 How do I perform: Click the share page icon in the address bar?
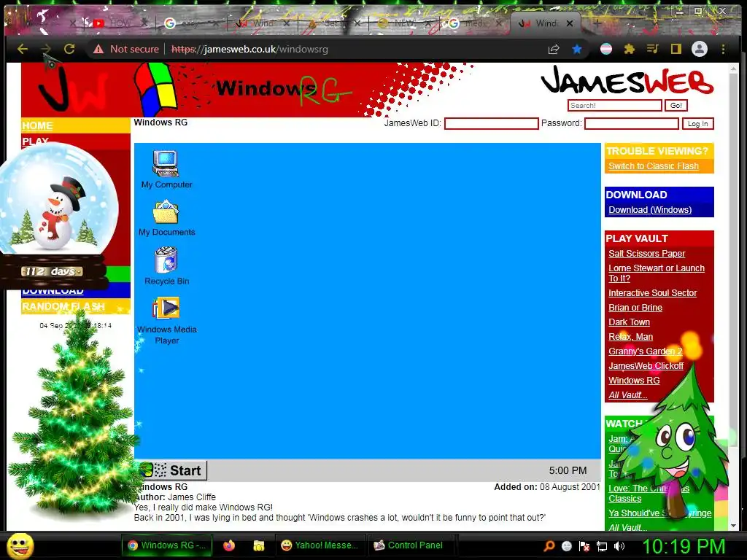554,49
